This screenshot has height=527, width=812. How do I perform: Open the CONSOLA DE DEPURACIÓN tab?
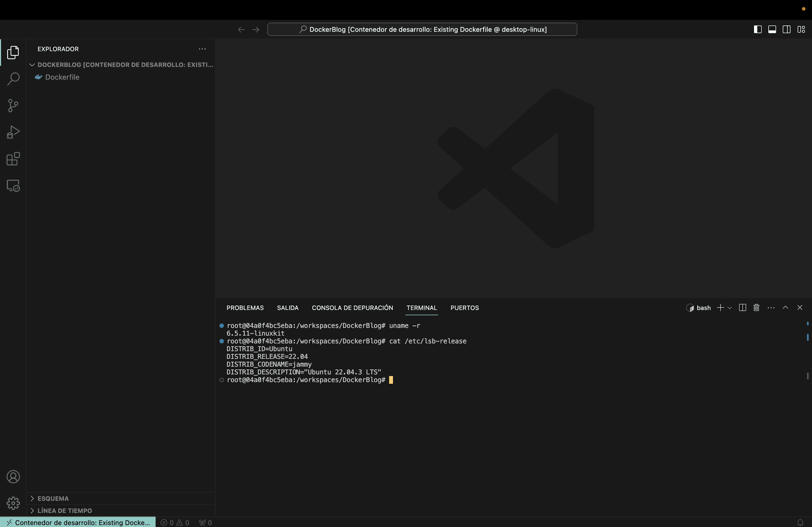352,308
